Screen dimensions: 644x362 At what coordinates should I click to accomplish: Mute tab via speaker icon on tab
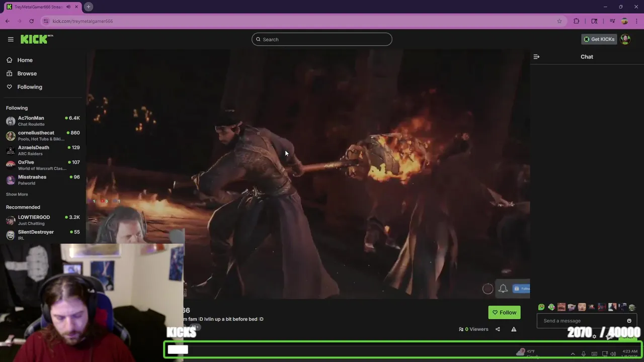tap(68, 7)
